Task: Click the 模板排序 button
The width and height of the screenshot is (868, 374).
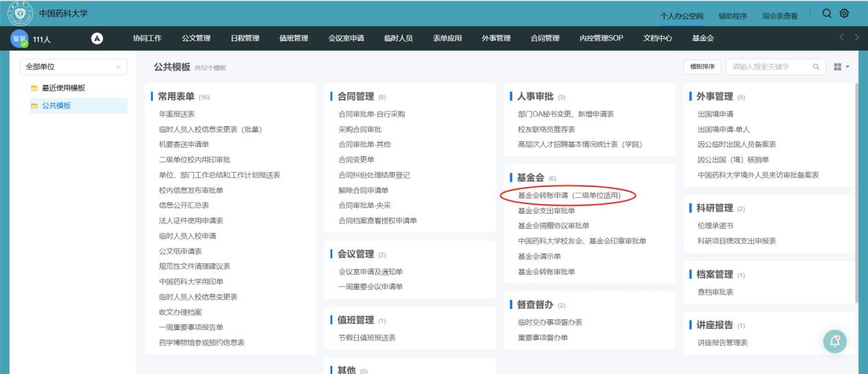Action: [701, 66]
